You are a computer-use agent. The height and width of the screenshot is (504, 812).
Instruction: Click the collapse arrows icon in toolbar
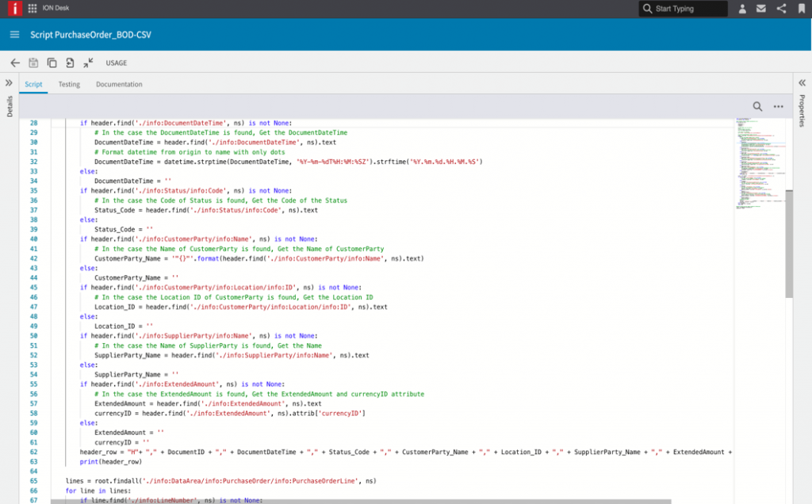(x=88, y=63)
